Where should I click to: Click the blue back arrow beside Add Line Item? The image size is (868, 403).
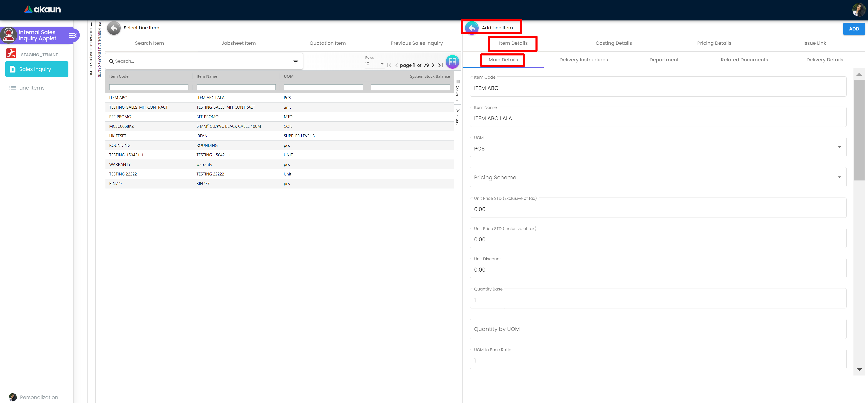471,28
